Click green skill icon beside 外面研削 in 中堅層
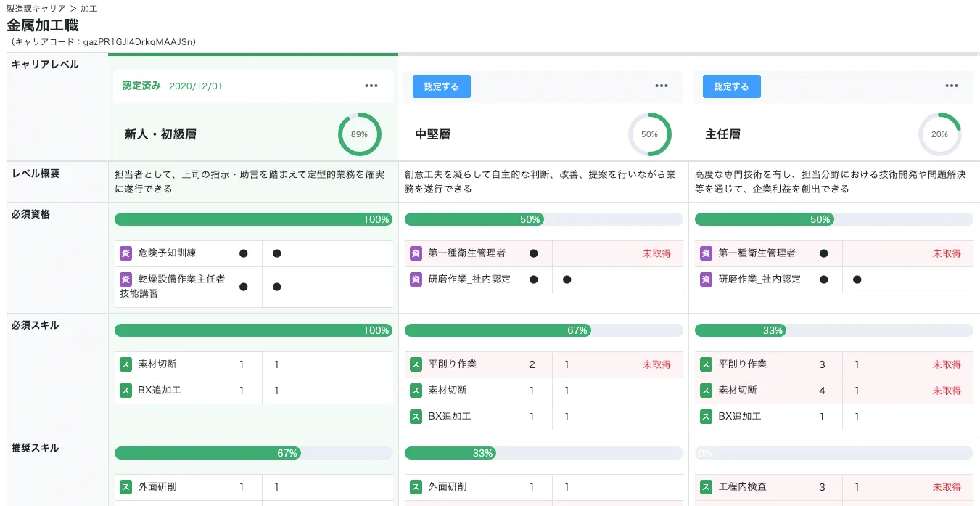 [x=416, y=487]
